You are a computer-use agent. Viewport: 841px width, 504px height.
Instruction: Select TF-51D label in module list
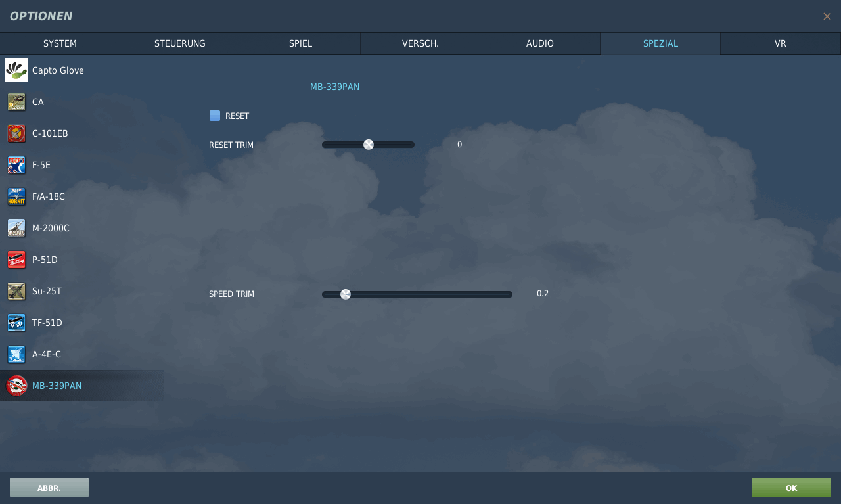tap(47, 323)
